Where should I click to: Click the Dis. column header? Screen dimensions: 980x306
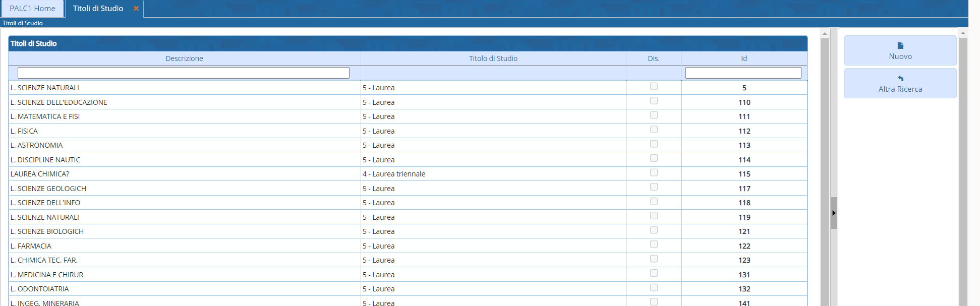click(653, 58)
